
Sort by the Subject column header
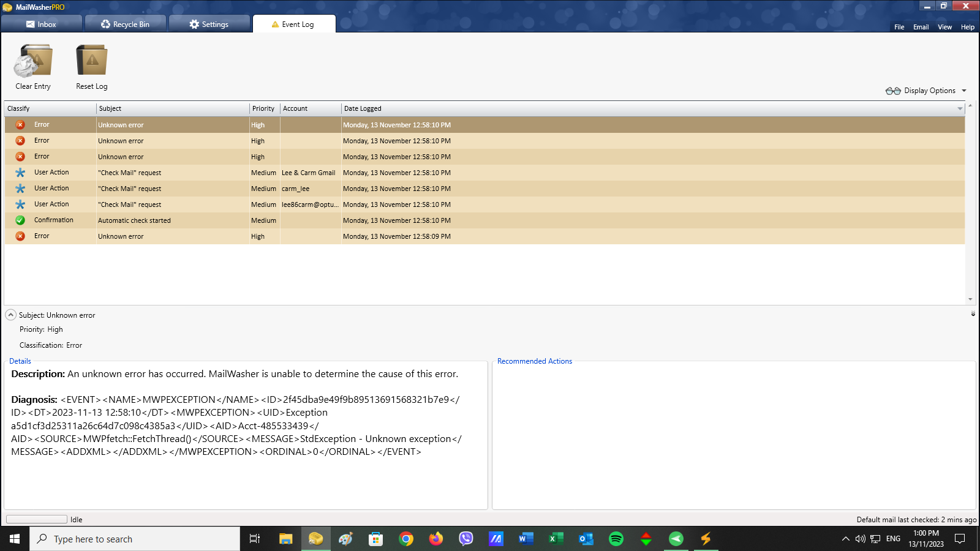pos(173,108)
